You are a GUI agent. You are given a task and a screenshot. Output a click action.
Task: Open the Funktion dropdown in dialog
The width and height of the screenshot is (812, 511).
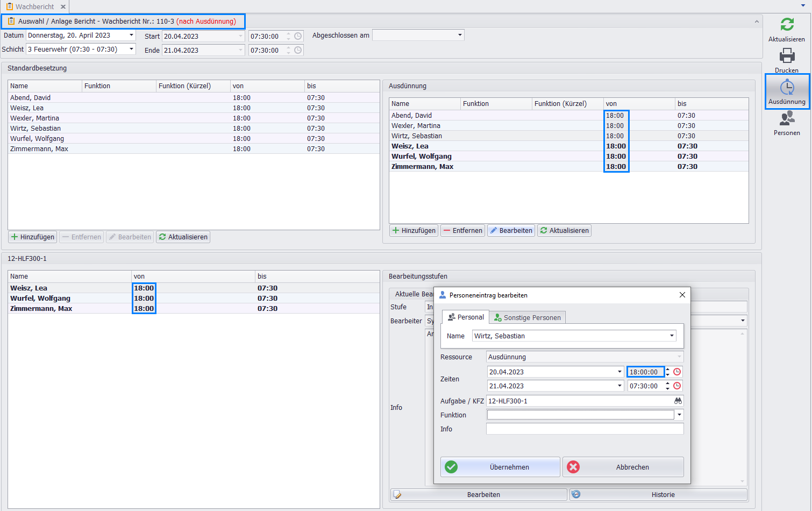[680, 415]
